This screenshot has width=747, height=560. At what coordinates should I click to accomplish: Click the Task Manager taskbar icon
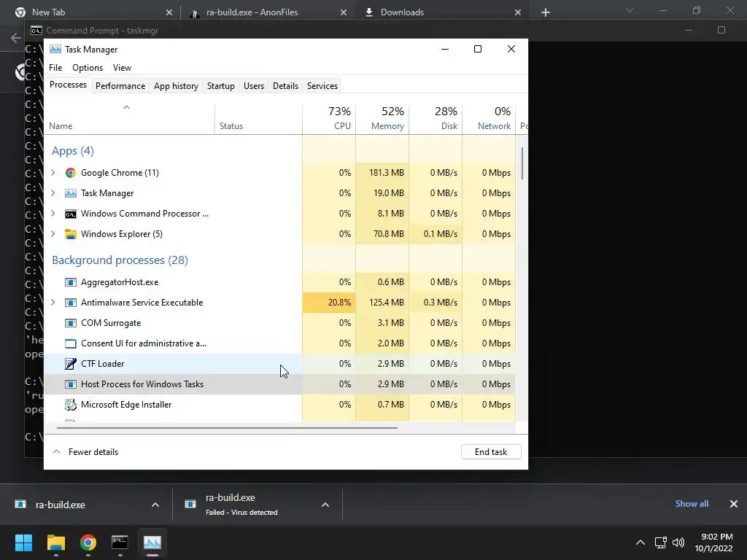pos(152,542)
